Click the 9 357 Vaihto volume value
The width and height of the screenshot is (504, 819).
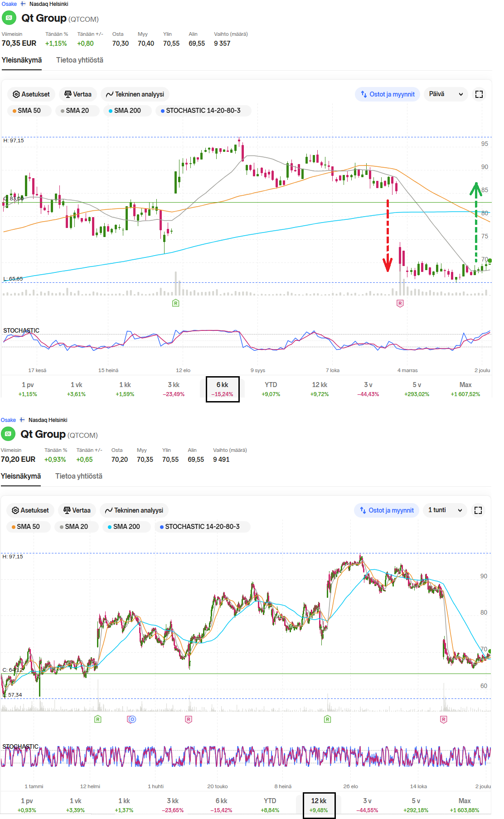pyautogui.click(x=222, y=44)
